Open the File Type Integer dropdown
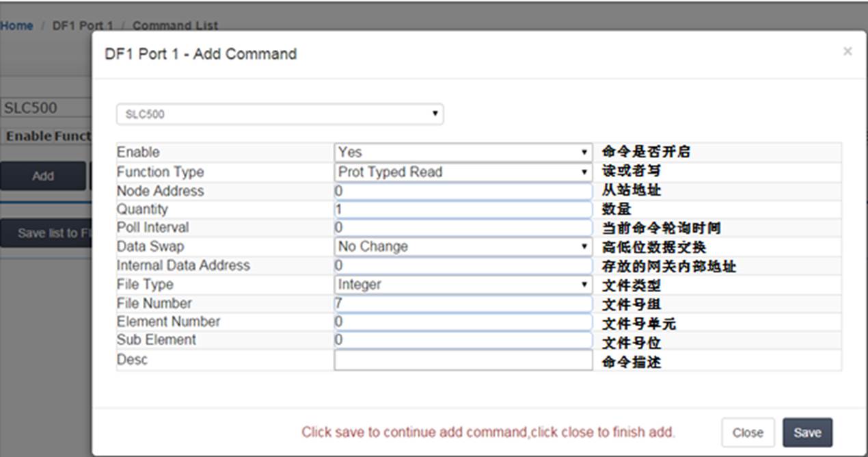Viewport: 868px width, 457px height. click(x=463, y=285)
